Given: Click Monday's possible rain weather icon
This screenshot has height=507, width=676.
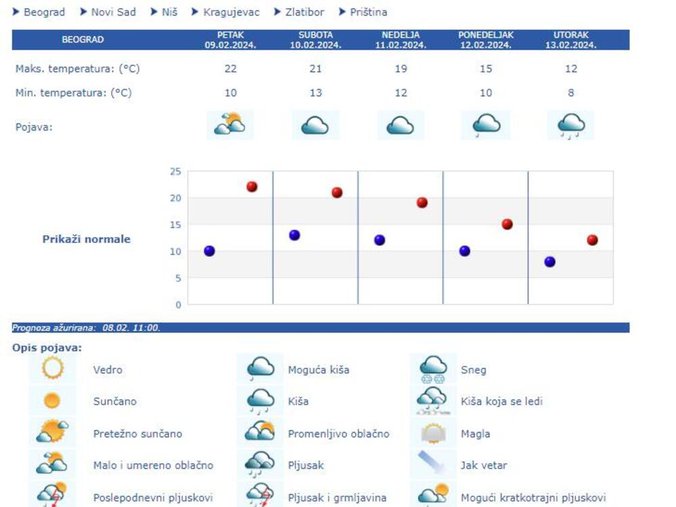Looking at the screenshot, I should click(486, 125).
